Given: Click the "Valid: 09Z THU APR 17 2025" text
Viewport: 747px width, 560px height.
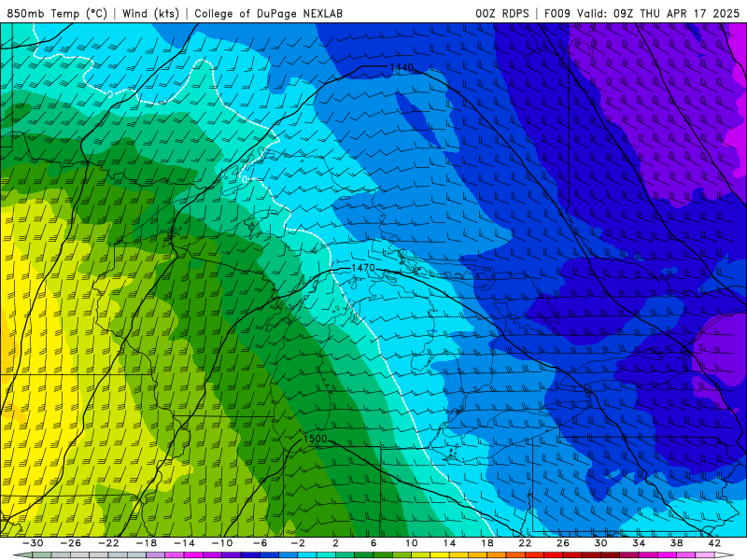Looking at the screenshot, I should (x=658, y=13).
